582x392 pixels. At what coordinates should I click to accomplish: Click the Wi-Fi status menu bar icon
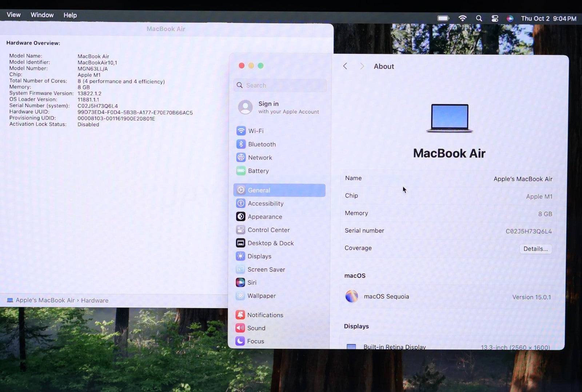click(x=462, y=19)
